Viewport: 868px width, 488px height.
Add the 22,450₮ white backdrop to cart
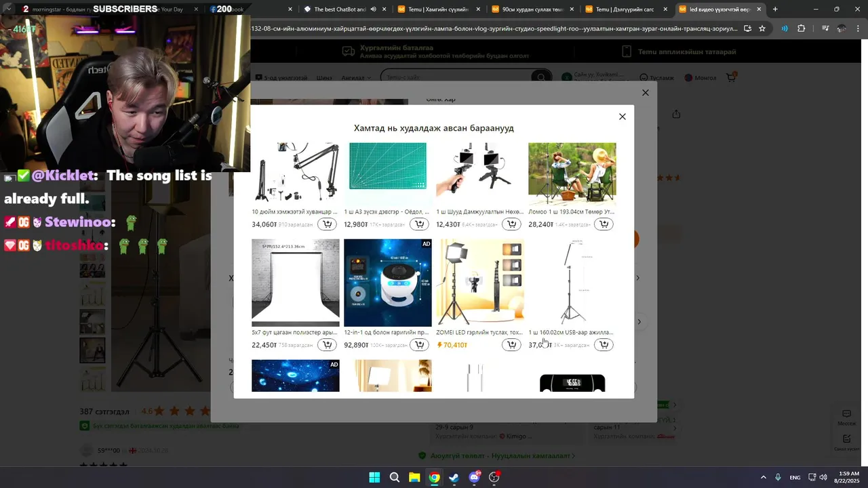[328, 345]
